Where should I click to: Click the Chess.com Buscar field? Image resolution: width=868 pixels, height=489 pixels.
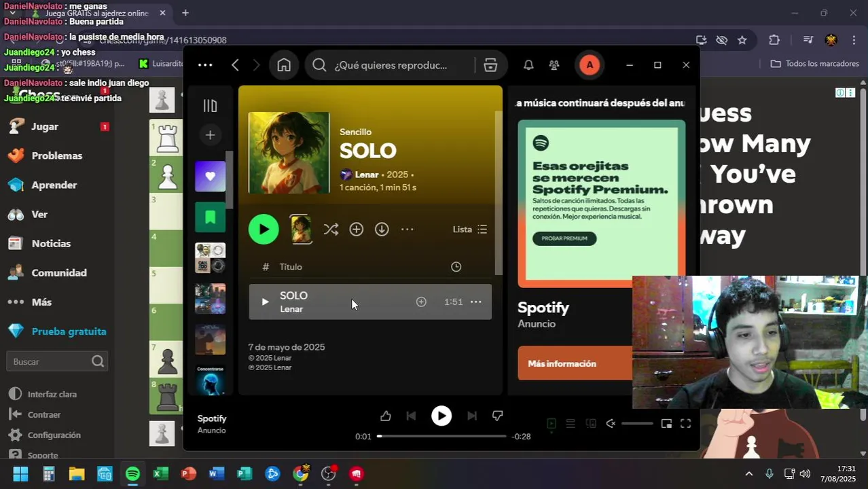(x=57, y=361)
